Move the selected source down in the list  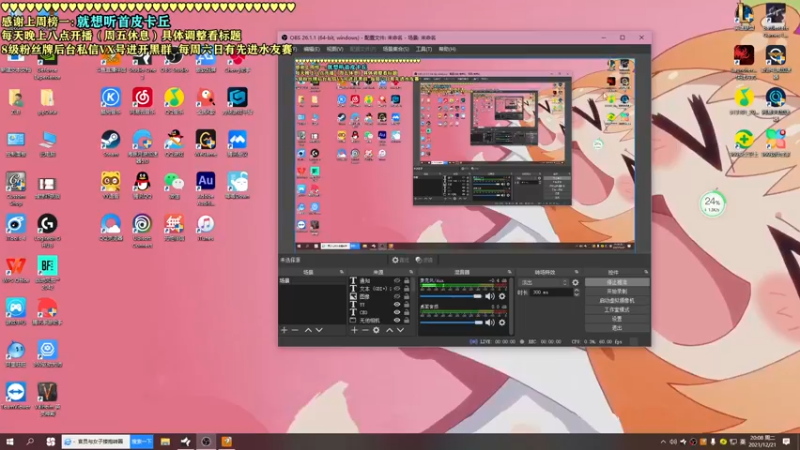pos(401,330)
